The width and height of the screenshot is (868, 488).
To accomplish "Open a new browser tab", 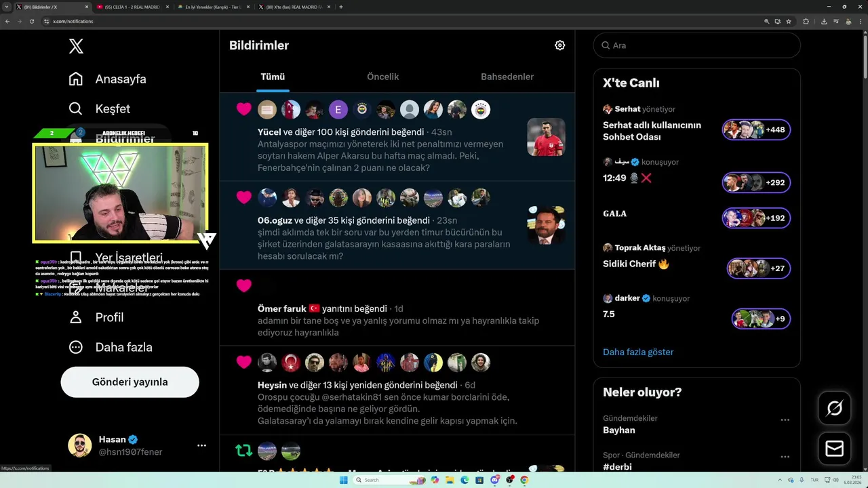I will click(340, 7).
